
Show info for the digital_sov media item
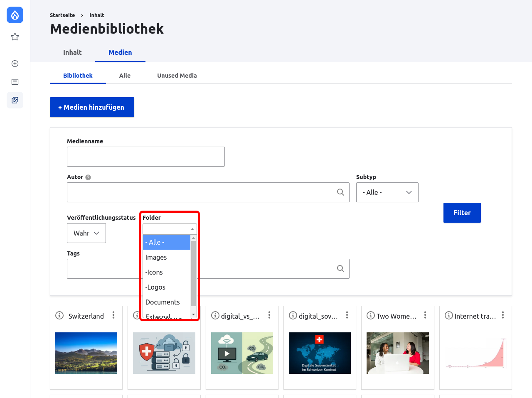293,315
